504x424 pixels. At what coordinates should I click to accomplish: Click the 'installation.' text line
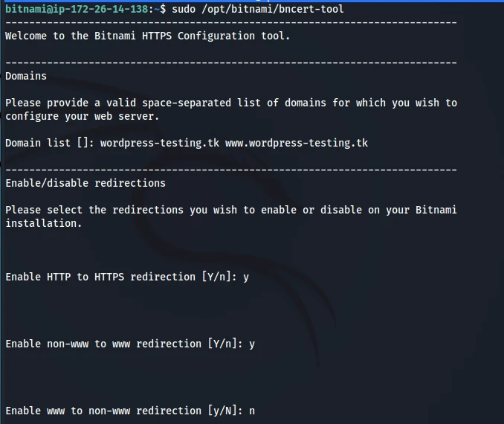coord(43,223)
